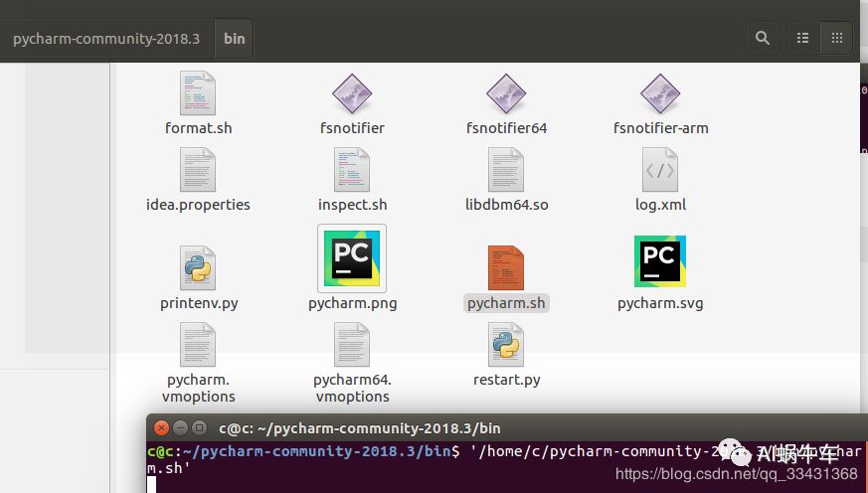Click the pycharm.png filename label
The width and height of the screenshot is (868, 493).
click(x=353, y=303)
